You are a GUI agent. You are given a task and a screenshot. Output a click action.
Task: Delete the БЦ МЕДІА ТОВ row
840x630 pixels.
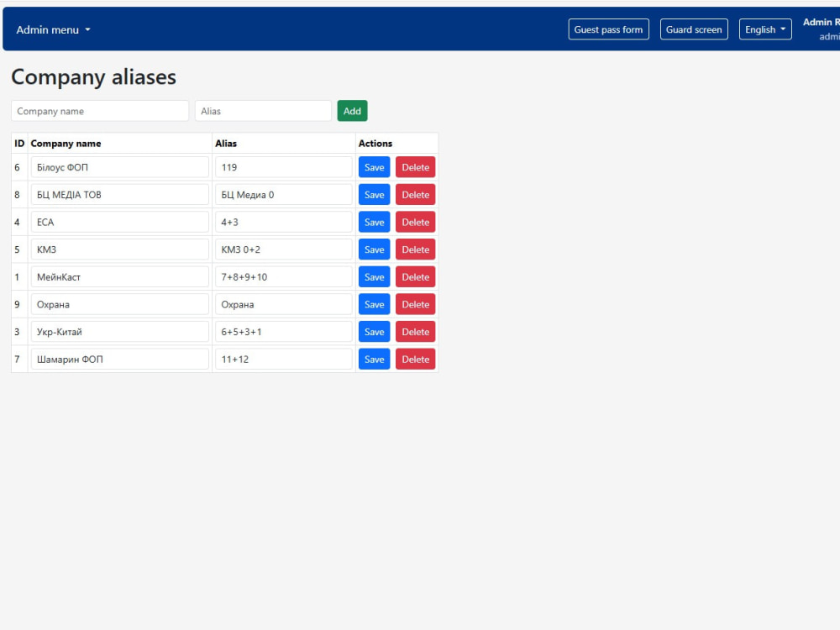[x=415, y=195]
